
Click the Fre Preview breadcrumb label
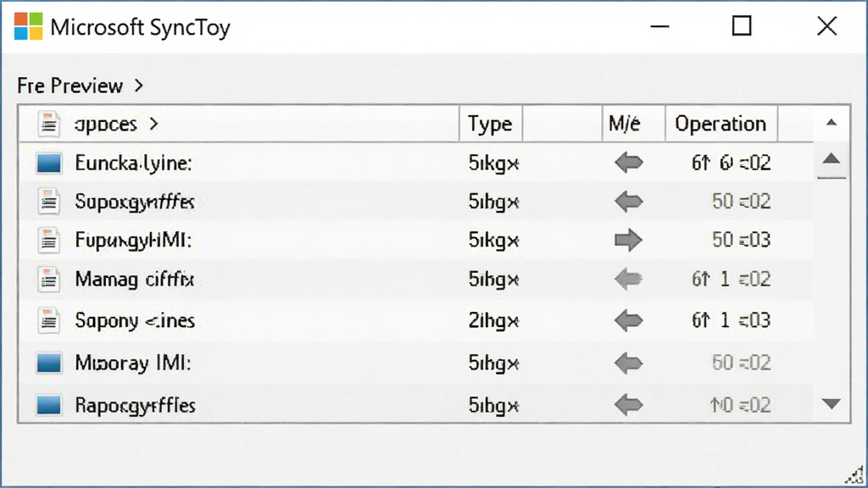[70, 86]
